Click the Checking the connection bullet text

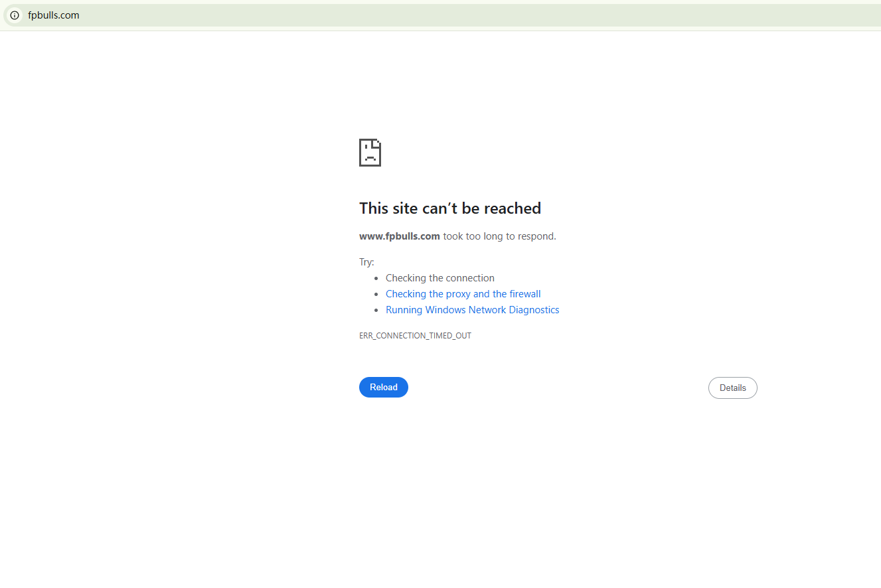tap(440, 278)
